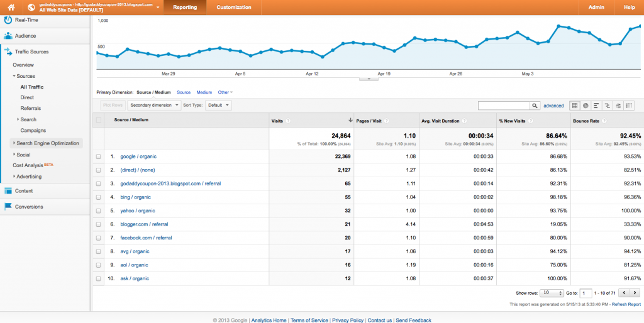Switch to the Comparison view
Image resolution: width=644 pixels, height=323 pixels.
(607, 106)
